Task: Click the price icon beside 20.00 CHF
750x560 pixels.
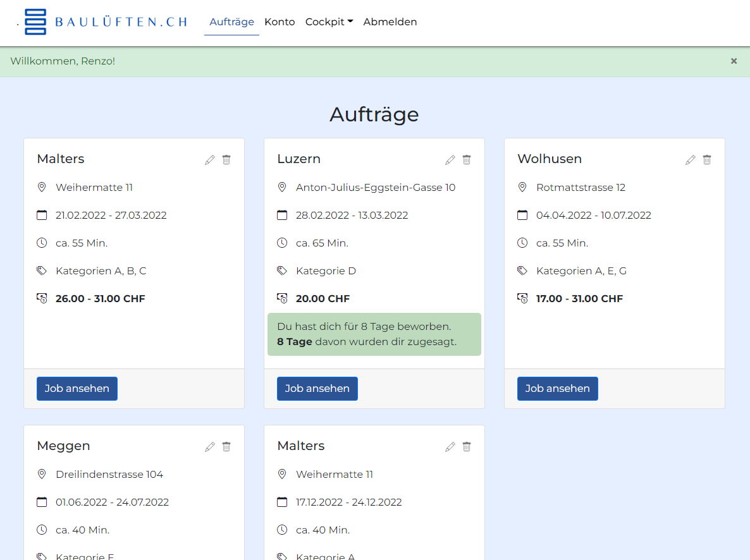Action: coord(282,298)
